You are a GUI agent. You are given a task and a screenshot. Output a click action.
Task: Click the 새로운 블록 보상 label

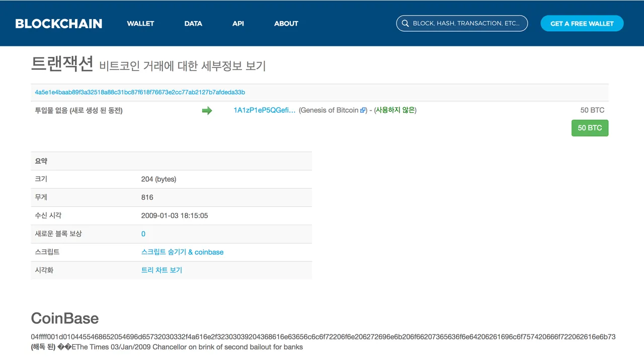[58, 234]
